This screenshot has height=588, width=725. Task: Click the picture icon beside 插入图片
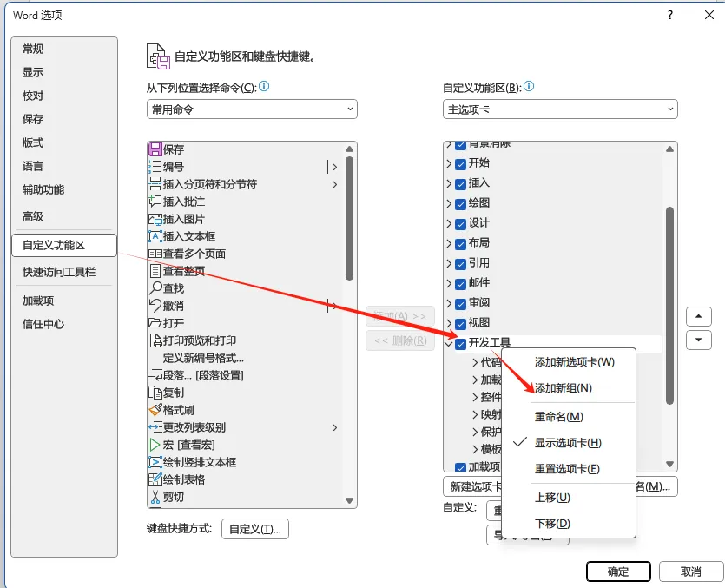coord(155,219)
